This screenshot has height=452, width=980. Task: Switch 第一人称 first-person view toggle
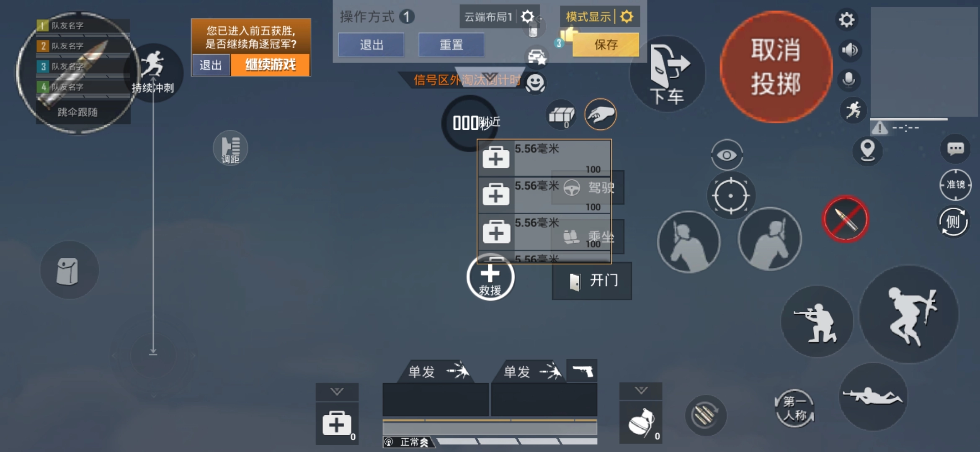point(794,408)
